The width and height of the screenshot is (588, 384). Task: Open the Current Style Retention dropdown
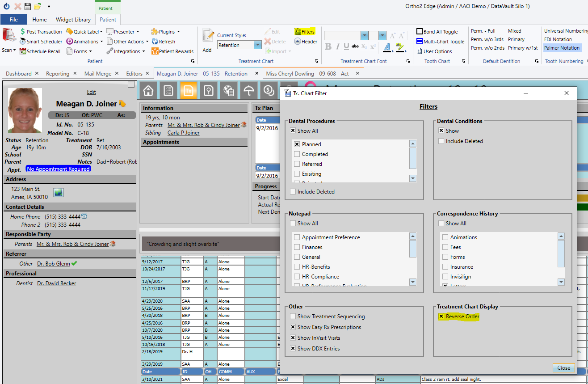coord(258,45)
